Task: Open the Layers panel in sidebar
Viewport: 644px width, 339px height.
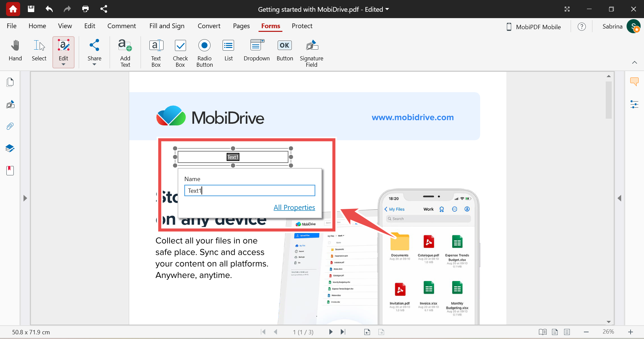Action: 10,148
